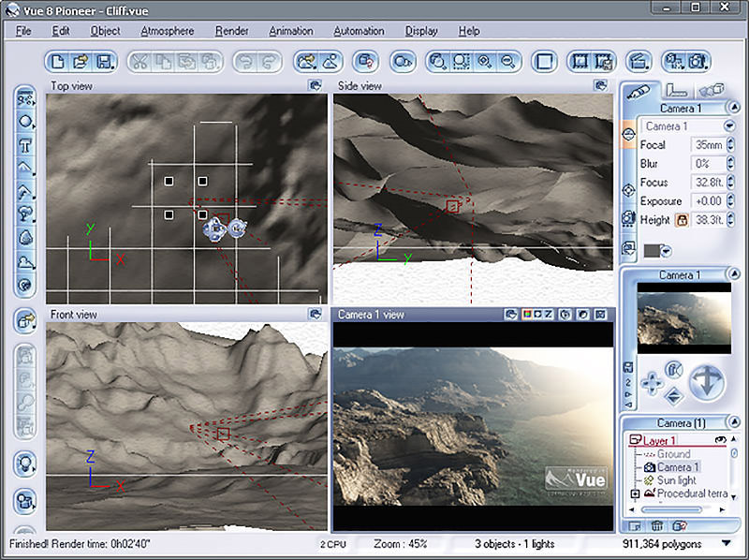
Task: Open the Camera 1 selection dropdown
Action: 728,126
